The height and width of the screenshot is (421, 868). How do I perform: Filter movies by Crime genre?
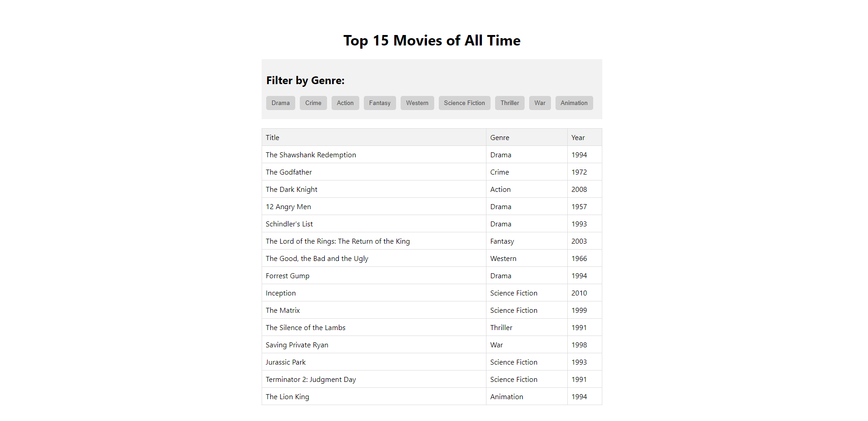tap(313, 103)
